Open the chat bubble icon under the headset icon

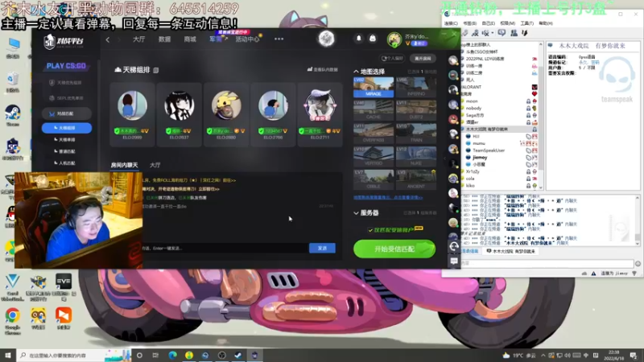pos(453,261)
